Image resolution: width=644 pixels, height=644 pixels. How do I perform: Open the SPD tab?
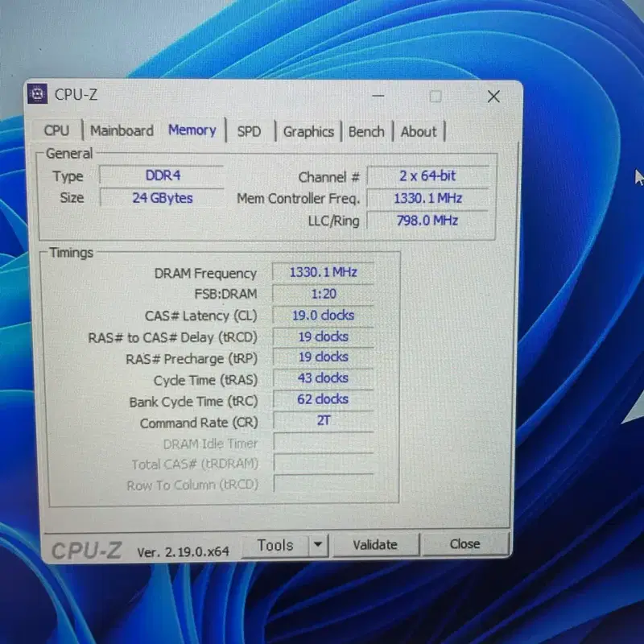(x=249, y=131)
